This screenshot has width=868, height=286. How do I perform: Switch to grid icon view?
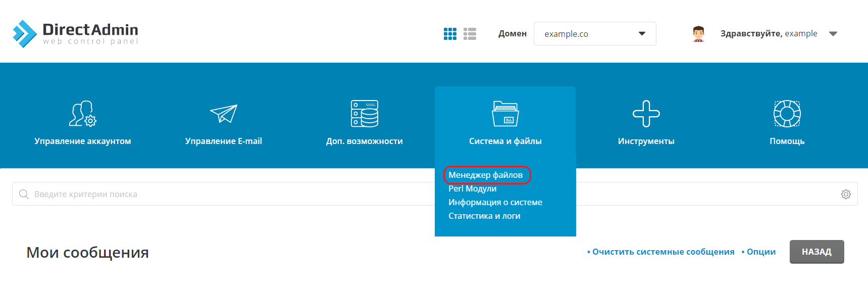450,34
